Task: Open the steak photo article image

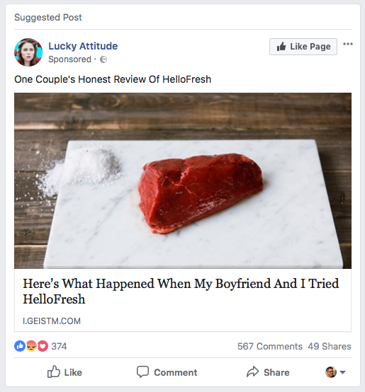Action: (x=183, y=181)
